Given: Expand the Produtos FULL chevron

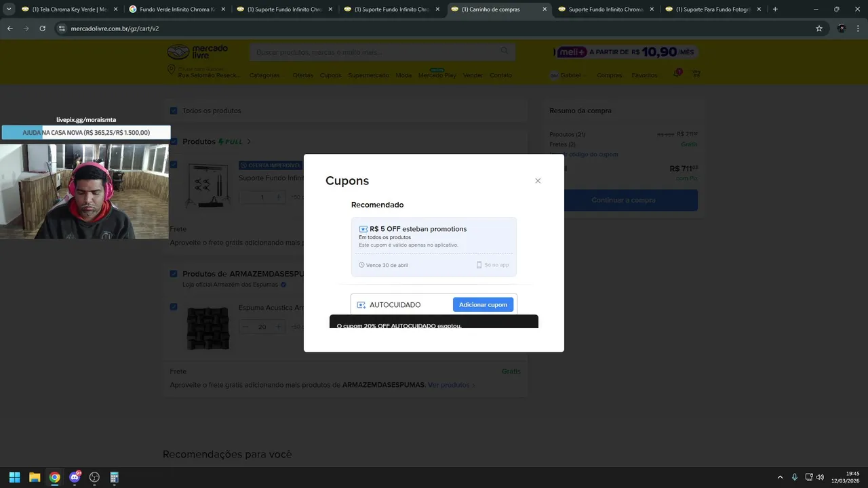Looking at the screenshot, I should [x=249, y=142].
